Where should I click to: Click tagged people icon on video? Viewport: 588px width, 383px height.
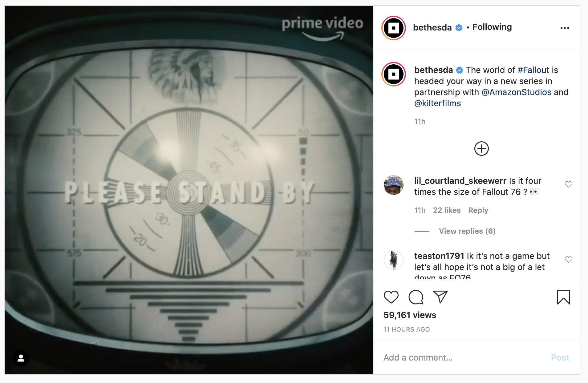click(21, 358)
